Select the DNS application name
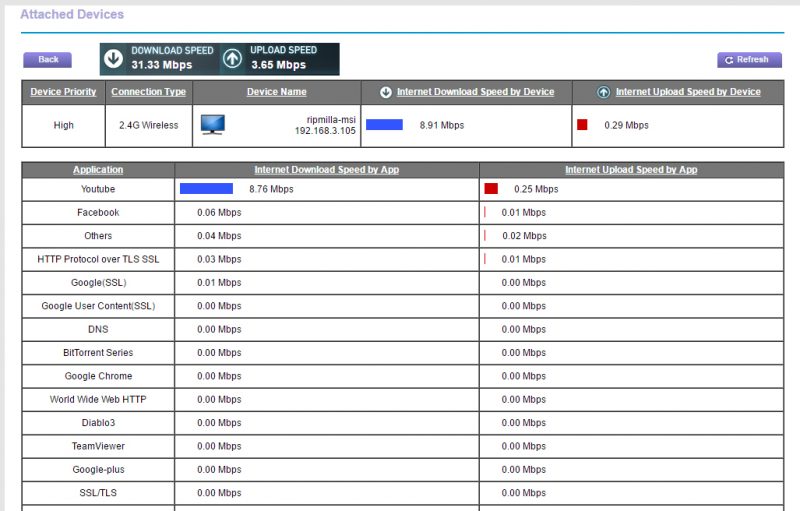Viewport: 800px width, 511px height. click(98, 329)
